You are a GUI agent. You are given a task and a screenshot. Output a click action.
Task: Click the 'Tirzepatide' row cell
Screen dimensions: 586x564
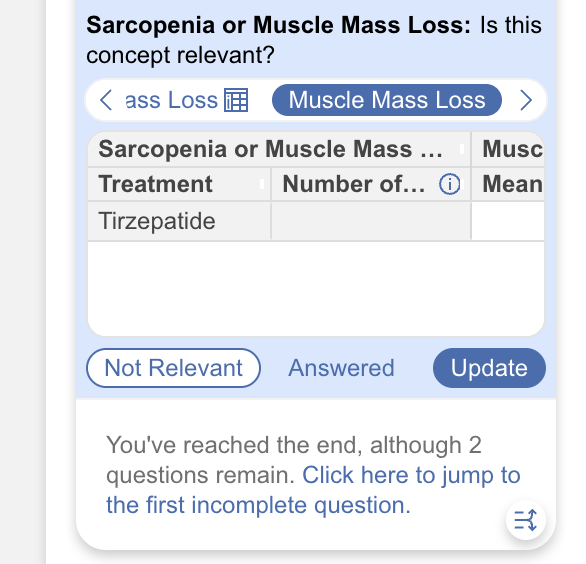pyautogui.click(x=179, y=221)
